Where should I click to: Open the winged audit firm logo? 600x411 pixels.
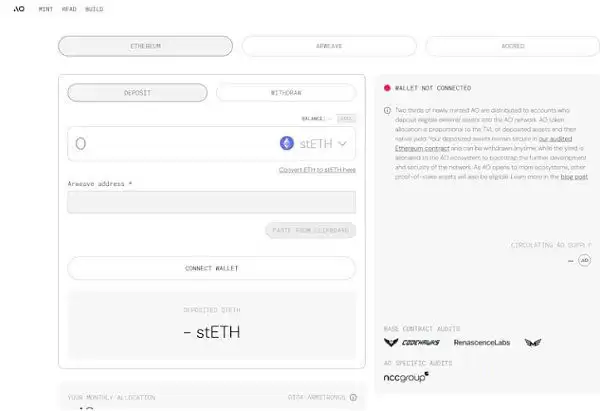pos(533,342)
